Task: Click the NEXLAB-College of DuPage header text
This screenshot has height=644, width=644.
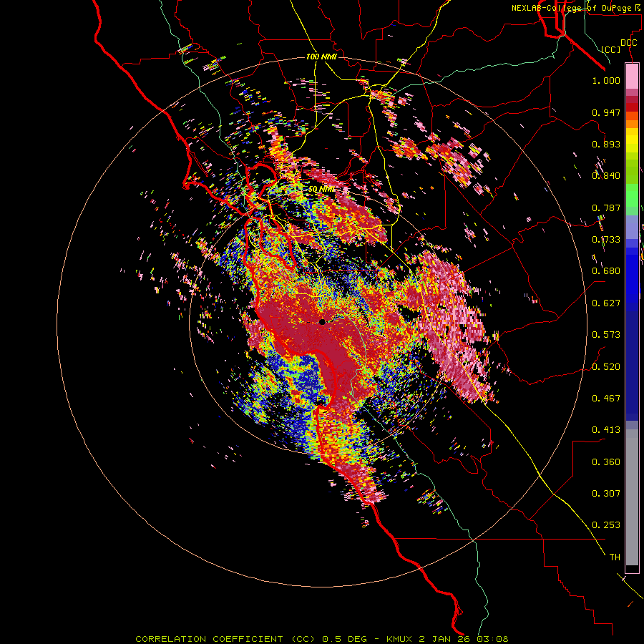Action: (x=575, y=8)
